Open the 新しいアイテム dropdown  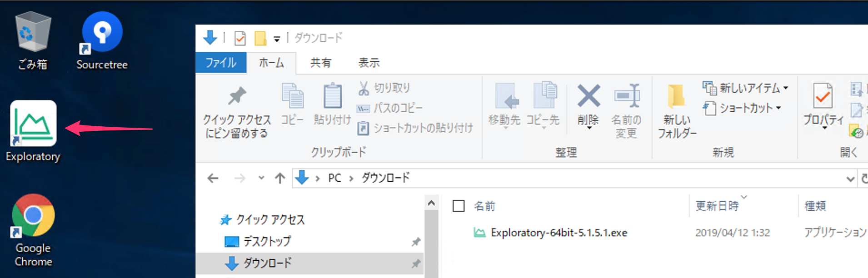745,88
